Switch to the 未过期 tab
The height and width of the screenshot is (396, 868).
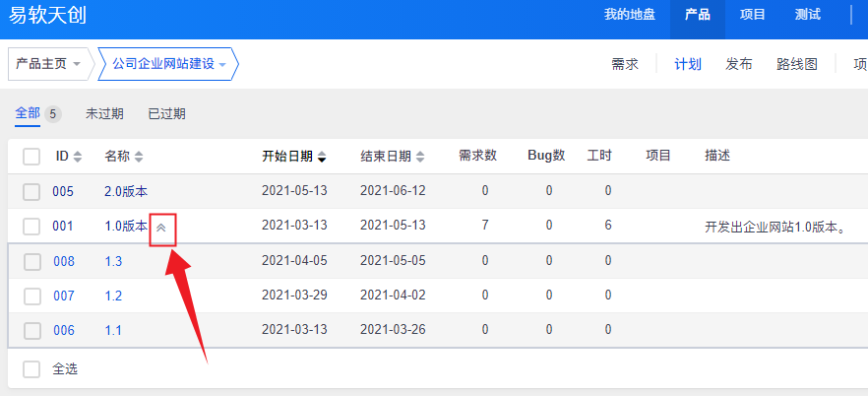click(104, 113)
